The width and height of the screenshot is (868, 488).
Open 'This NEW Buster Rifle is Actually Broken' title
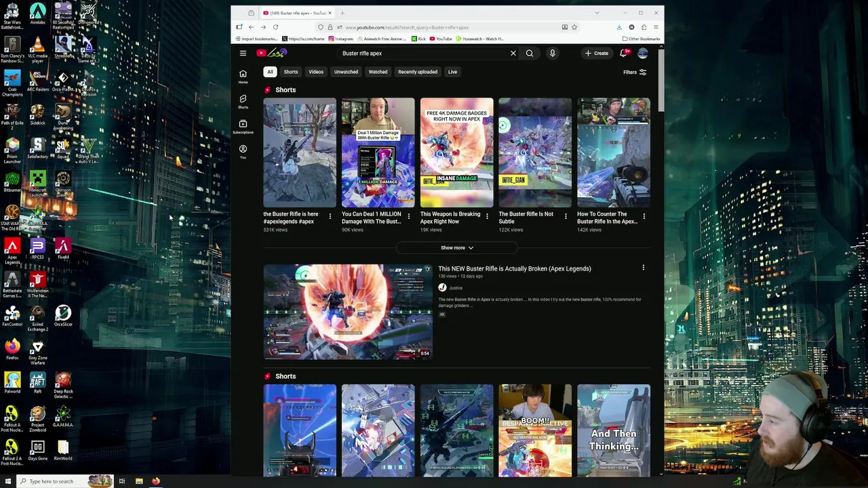click(x=515, y=268)
